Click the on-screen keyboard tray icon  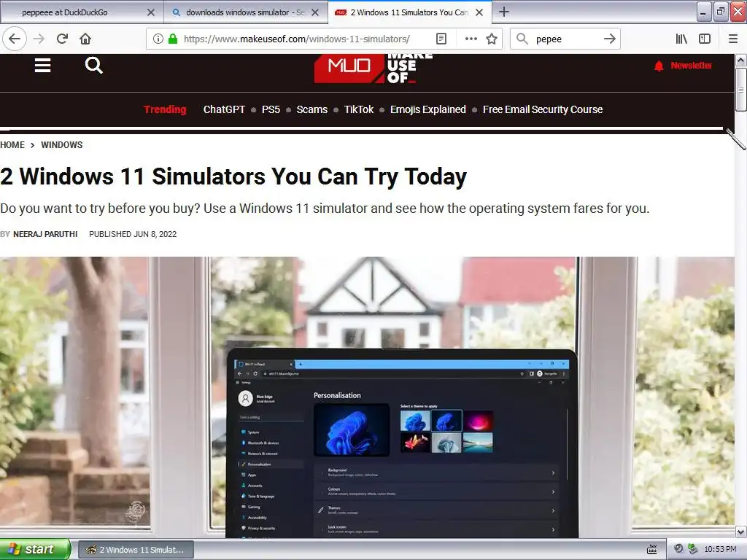[652, 550]
